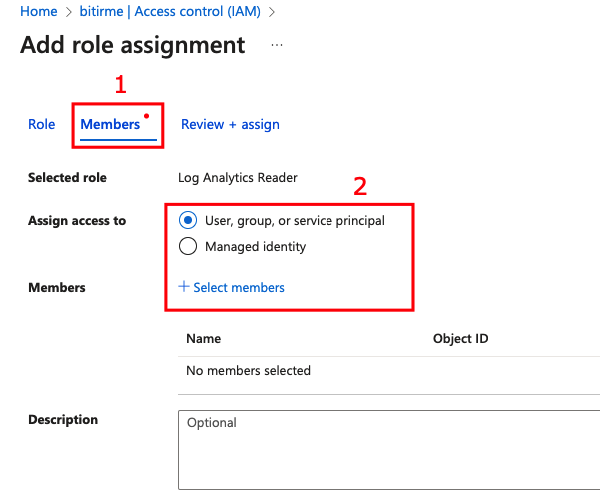Navigate to the Home breadcrumb
Image resolution: width=600 pixels, height=500 pixels.
pyautogui.click(x=38, y=12)
